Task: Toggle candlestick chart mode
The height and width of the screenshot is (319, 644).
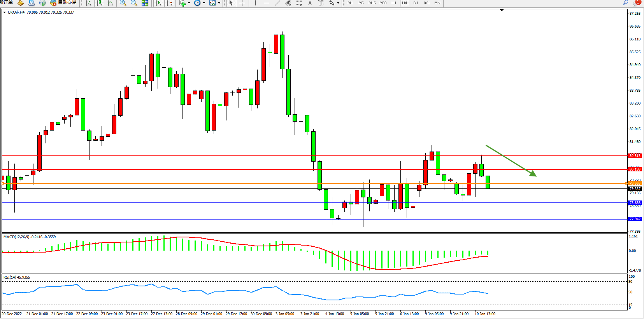Action: [99, 3]
